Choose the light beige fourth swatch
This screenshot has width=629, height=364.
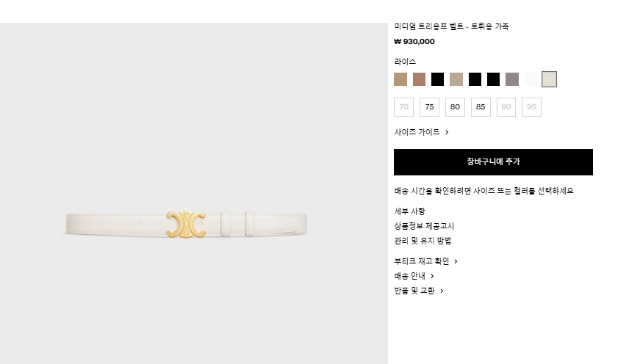456,79
